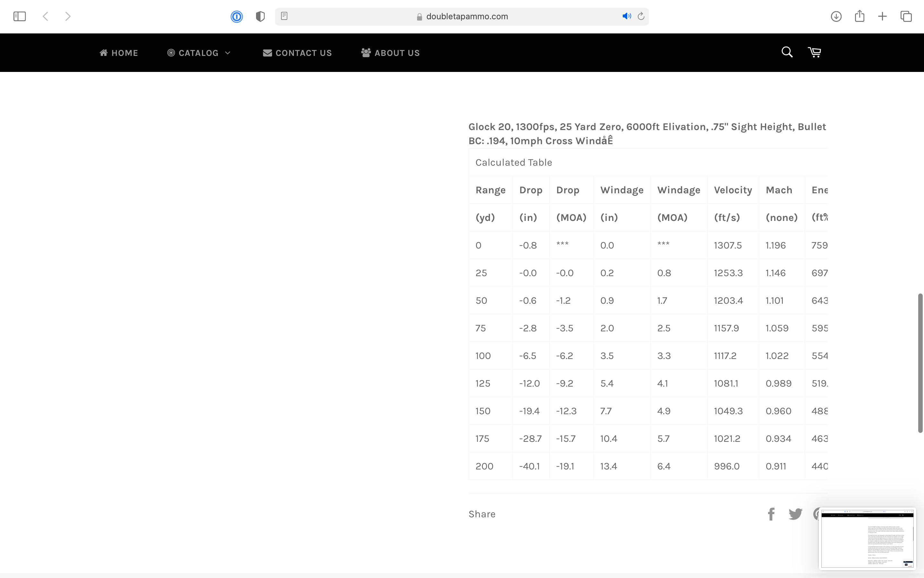Viewport: 924px width, 578px height.
Task: Open the ABOUT US page
Action: pyautogui.click(x=390, y=53)
